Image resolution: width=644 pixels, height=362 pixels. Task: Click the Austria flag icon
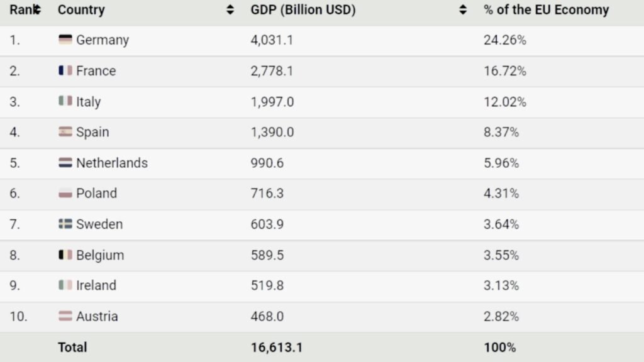click(x=65, y=315)
